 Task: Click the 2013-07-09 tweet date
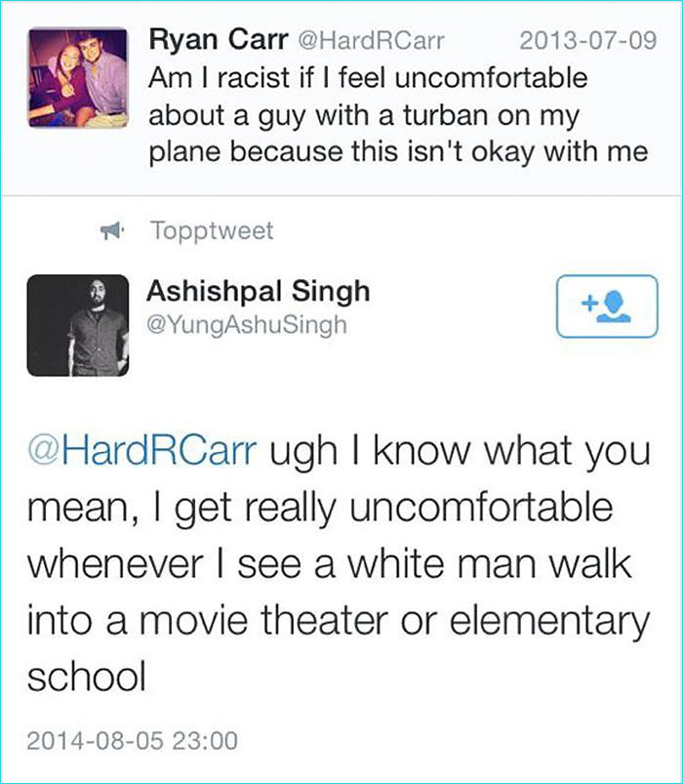tap(583, 42)
